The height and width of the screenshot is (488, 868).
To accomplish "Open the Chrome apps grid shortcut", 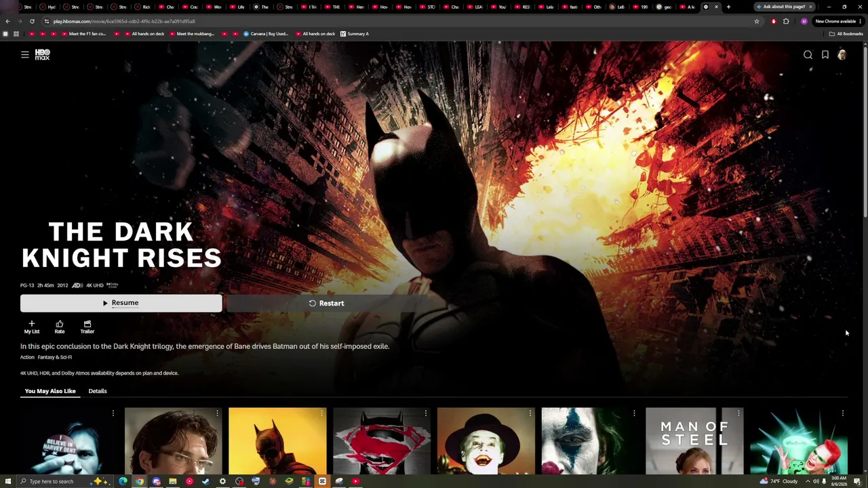I will [x=16, y=34].
